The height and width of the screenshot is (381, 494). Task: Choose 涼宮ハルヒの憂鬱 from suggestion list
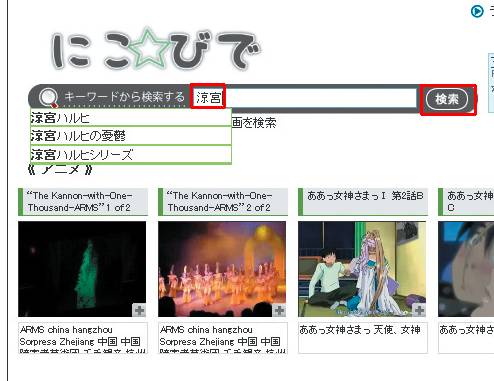click(x=131, y=136)
